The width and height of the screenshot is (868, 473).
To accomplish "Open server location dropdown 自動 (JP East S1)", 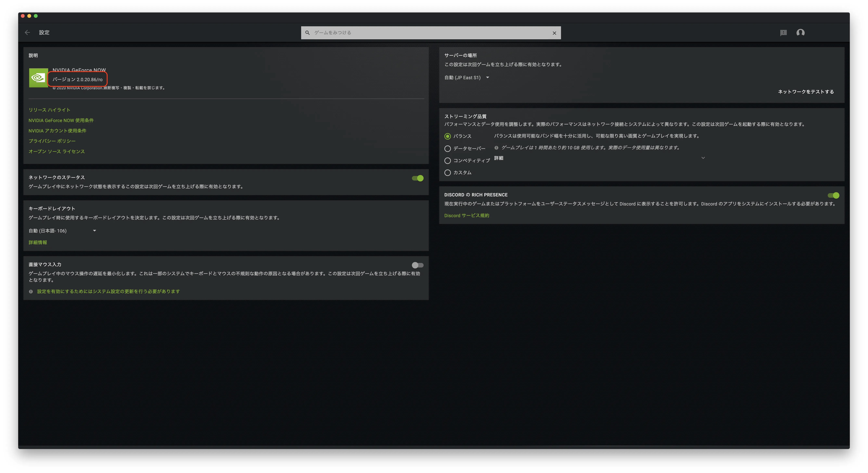I will click(x=467, y=77).
